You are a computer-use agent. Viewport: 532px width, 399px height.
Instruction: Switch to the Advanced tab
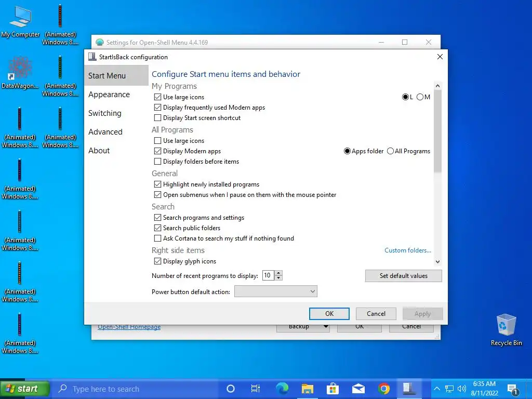116,131
